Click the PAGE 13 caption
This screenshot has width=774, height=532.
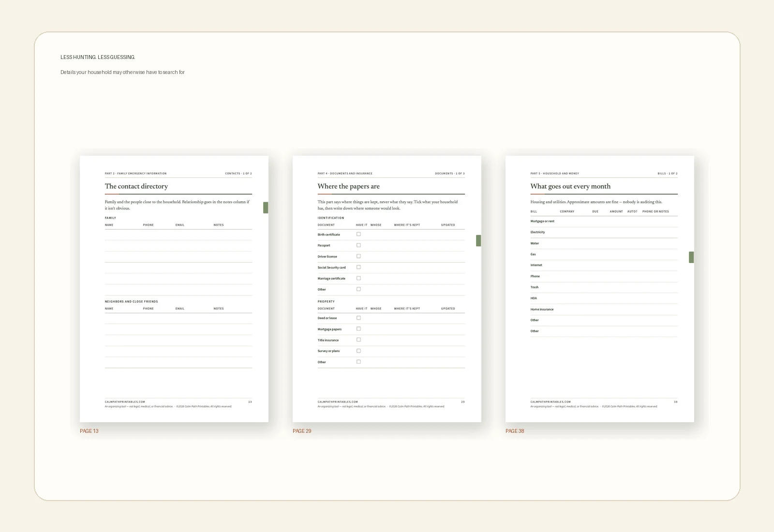point(89,431)
